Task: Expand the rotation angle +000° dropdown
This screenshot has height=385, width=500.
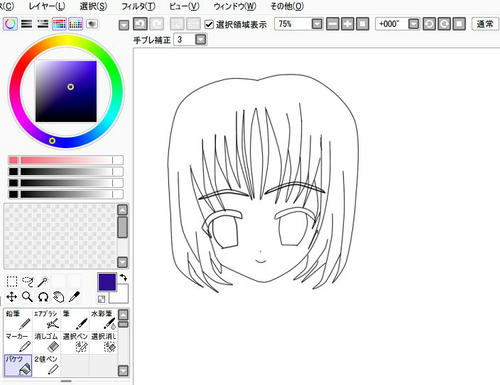Action: click(x=413, y=24)
